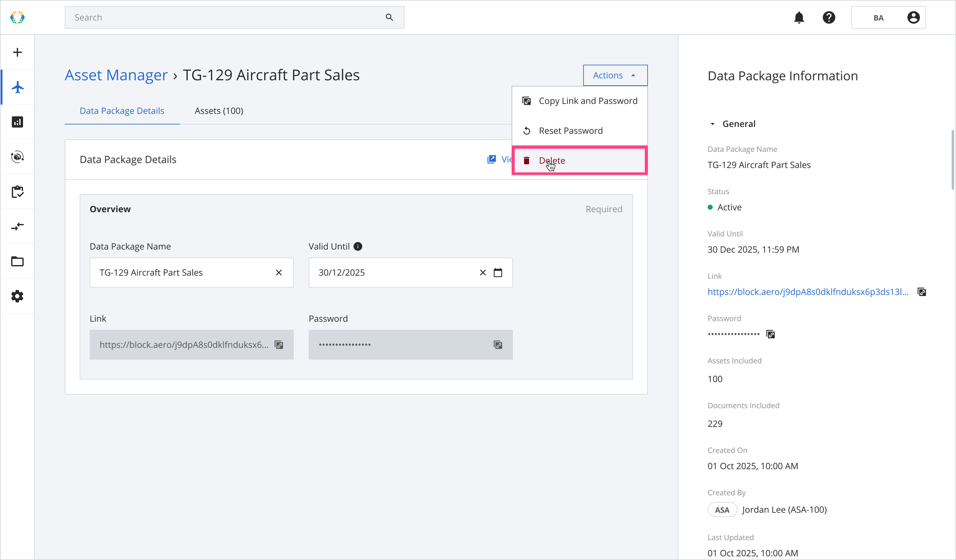Switch to the Assets (100) tab
This screenshot has width=956, height=560.
(219, 111)
